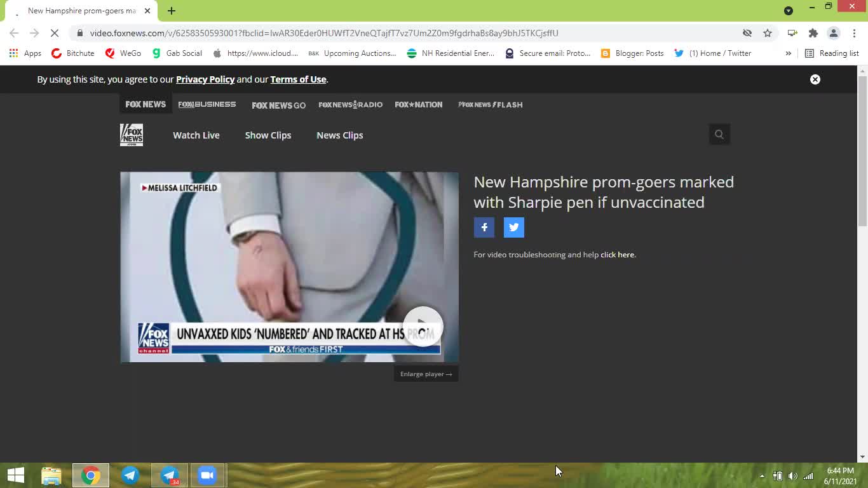The image size is (868, 488).
Task: Go forward in browser history
Action: click(x=34, y=33)
